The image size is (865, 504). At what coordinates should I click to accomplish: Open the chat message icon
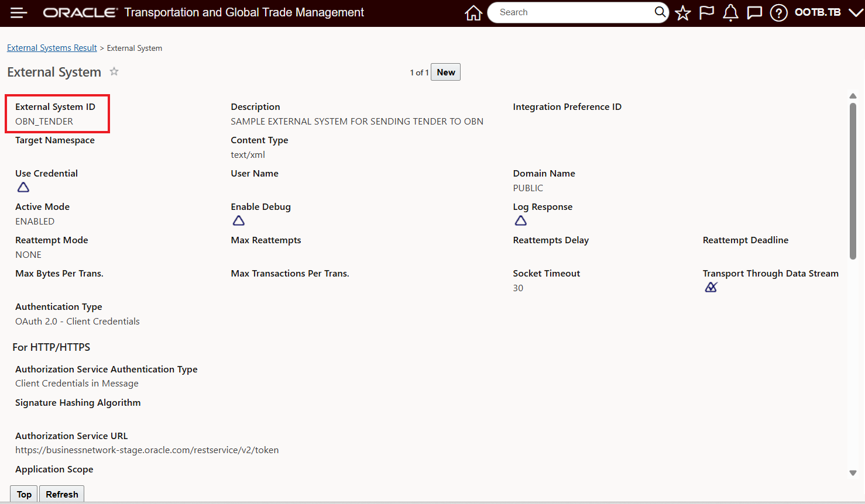[x=755, y=13]
